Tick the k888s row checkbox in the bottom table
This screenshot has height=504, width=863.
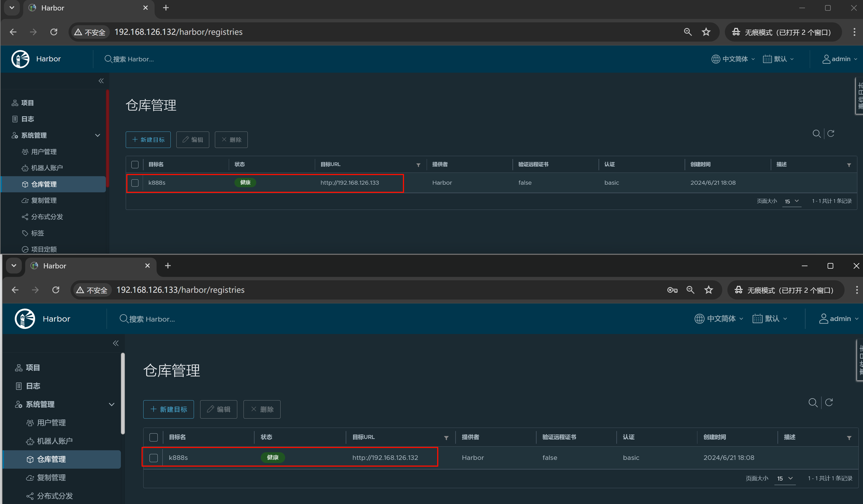(x=153, y=458)
